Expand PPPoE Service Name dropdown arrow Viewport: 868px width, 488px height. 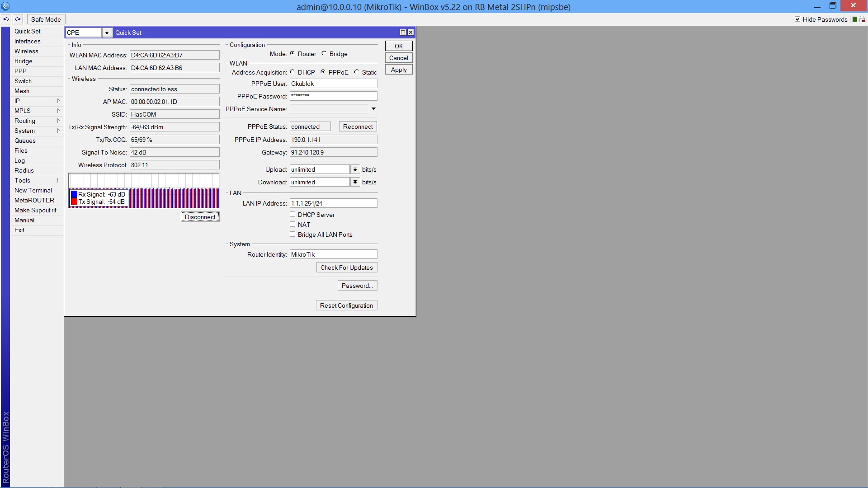[x=373, y=109]
